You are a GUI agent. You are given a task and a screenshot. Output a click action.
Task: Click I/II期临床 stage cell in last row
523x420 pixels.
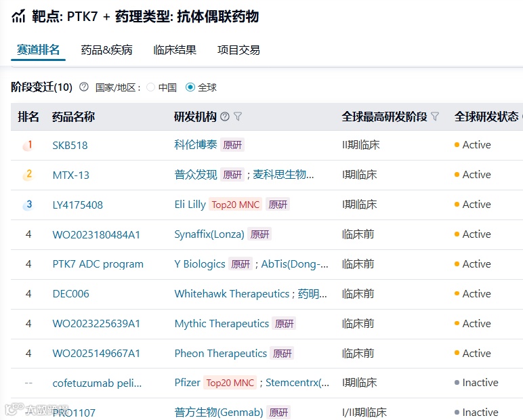tap(364, 413)
